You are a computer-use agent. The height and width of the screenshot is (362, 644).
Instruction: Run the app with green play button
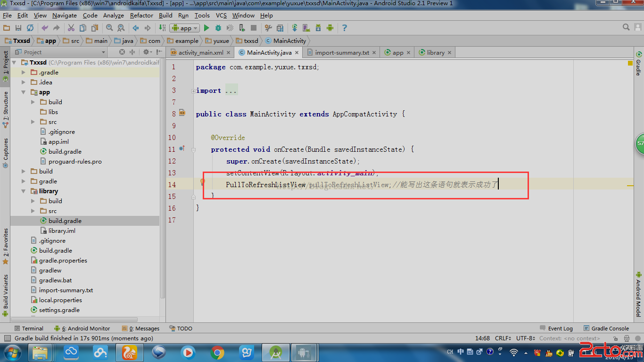coord(206,28)
